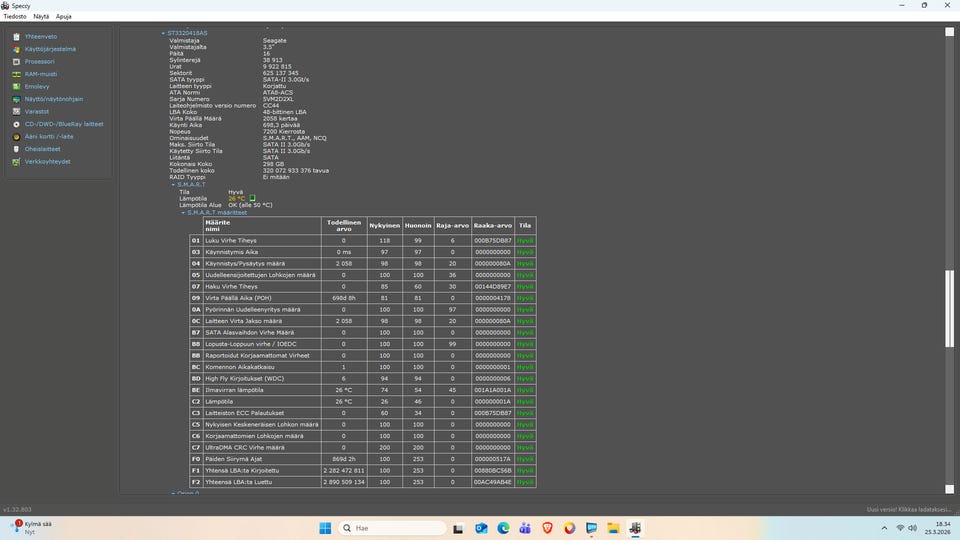Click the Verkkoyhteydet network icon
This screenshot has height=540, width=960.
pyautogui.click(x=15, y=161)
